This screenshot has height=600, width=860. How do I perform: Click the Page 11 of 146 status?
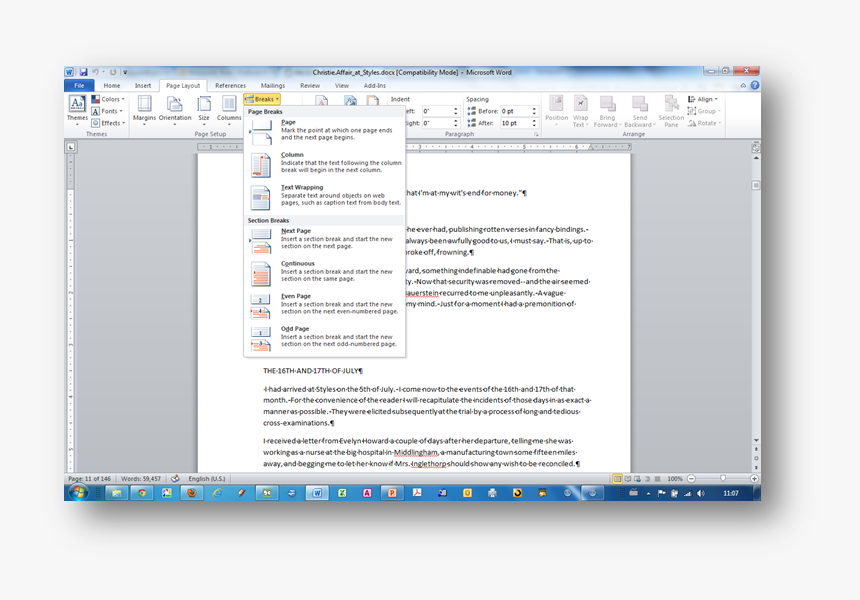89,479
